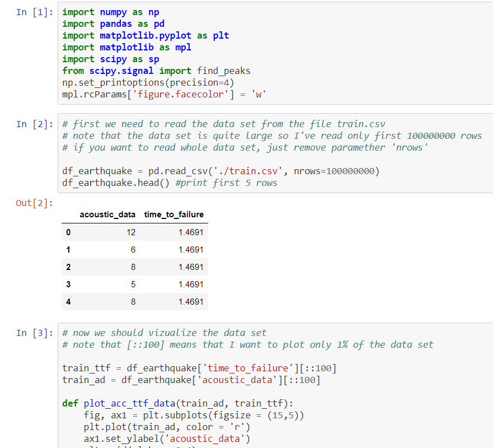
Task: Click acoustic_data value 12 in table
Action: [x=131, y=232]
